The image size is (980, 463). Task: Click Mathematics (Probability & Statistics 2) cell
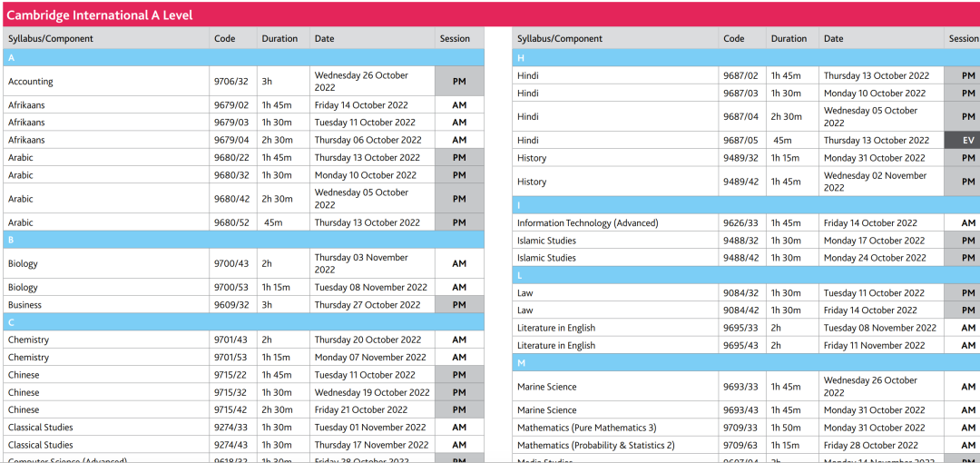tap(615, 446)
